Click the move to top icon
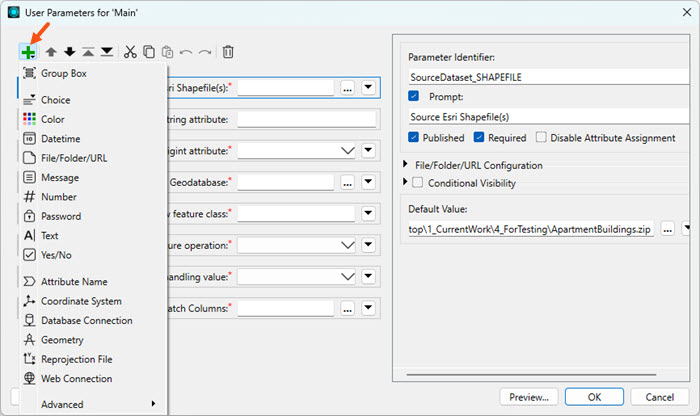The width and height of the screenshot is (700, 416). (x=88, y=51)
